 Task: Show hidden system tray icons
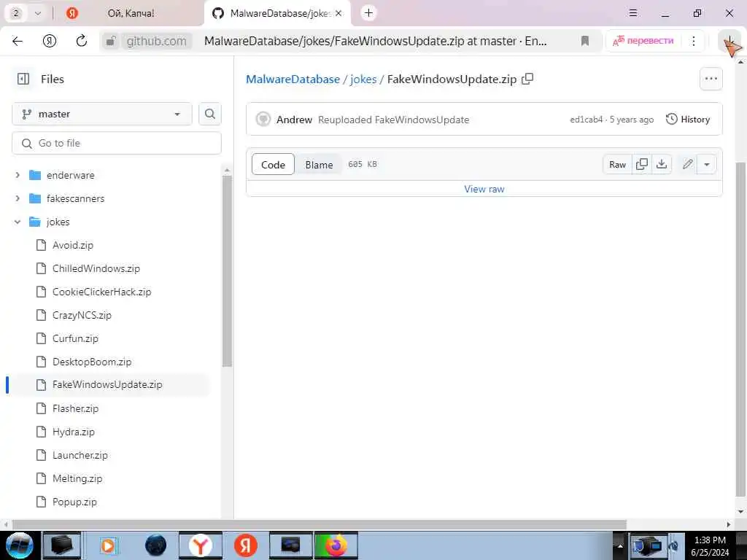click(620, 545)
